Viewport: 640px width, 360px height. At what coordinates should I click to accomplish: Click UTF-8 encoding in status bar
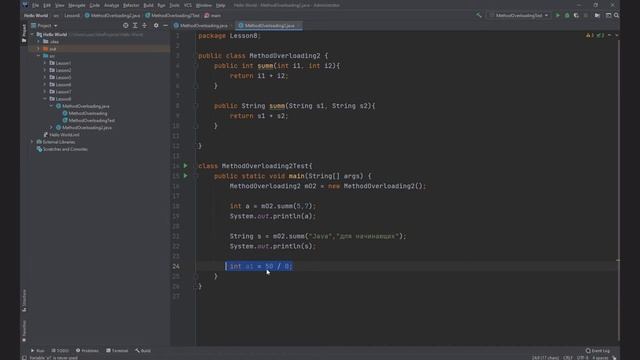(x=582, y=358)
